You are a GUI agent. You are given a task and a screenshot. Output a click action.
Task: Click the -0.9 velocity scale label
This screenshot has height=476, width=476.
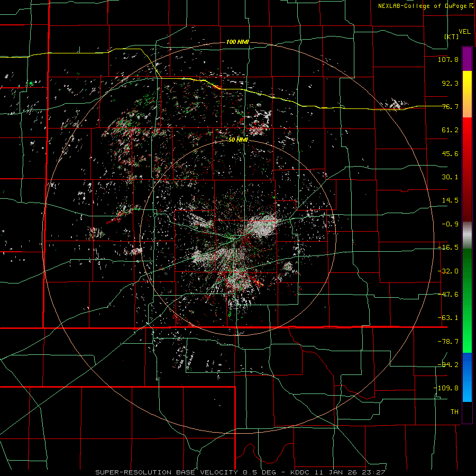click(x=450, y=224)
